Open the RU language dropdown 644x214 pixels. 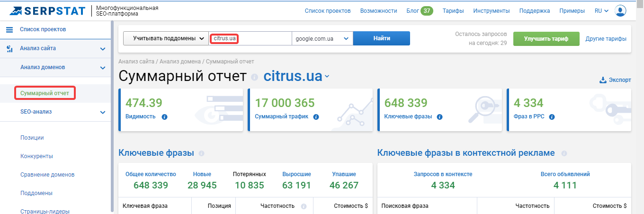tap(601, 11)
